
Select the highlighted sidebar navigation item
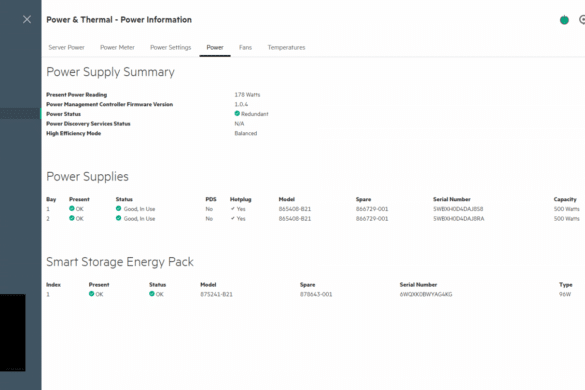[21, 113]
